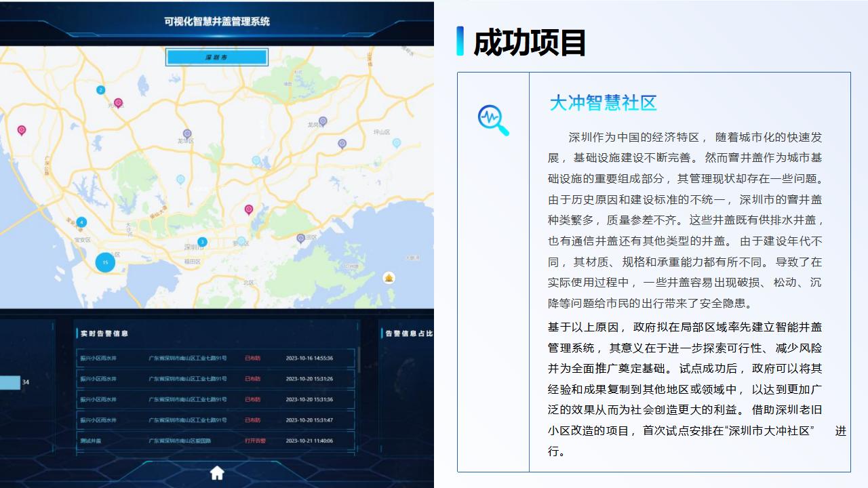Select the map cluster marker labeled 4
The width and height of the screenshot is (868, 488).
click(81, 222)
